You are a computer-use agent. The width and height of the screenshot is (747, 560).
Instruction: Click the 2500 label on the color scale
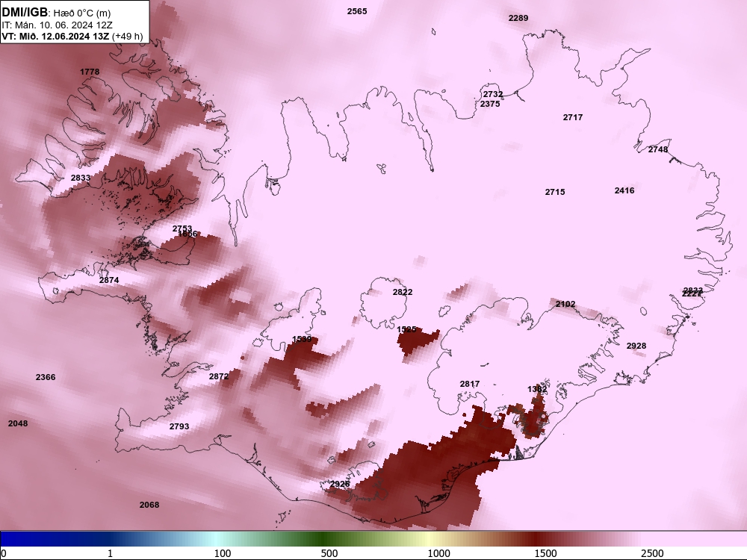pos(652,553)
